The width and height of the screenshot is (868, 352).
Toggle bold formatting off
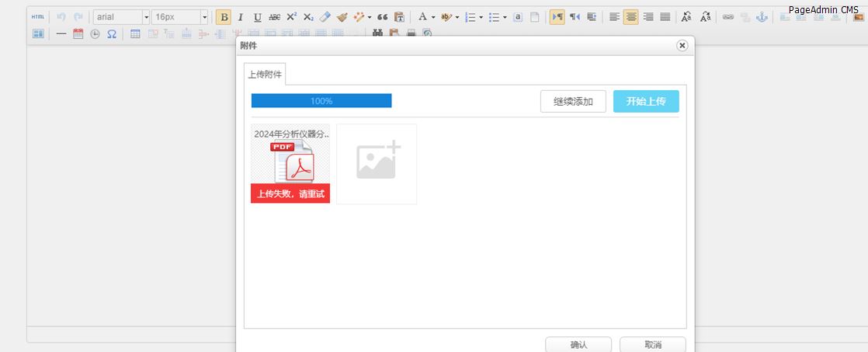click(x=224, y=17)
